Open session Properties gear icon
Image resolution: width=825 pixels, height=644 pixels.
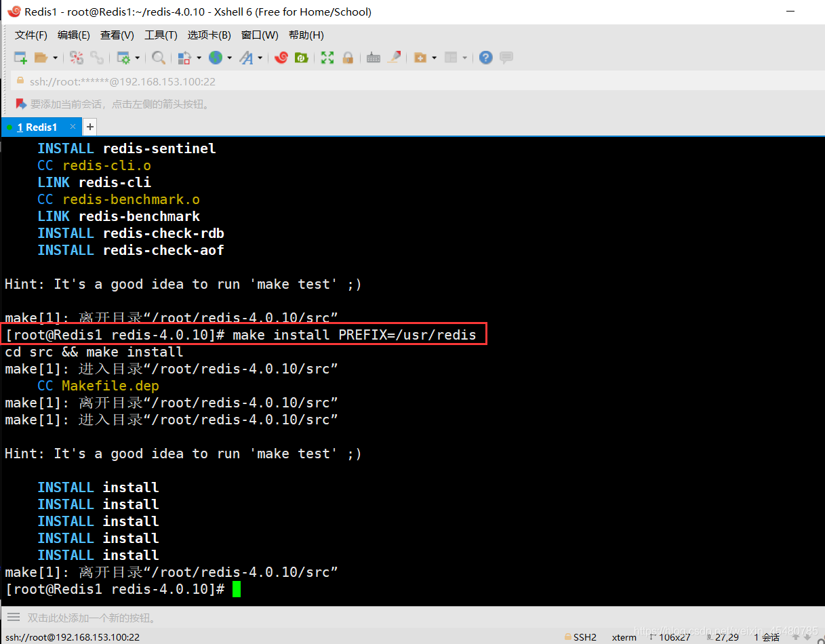pos(123,58)
